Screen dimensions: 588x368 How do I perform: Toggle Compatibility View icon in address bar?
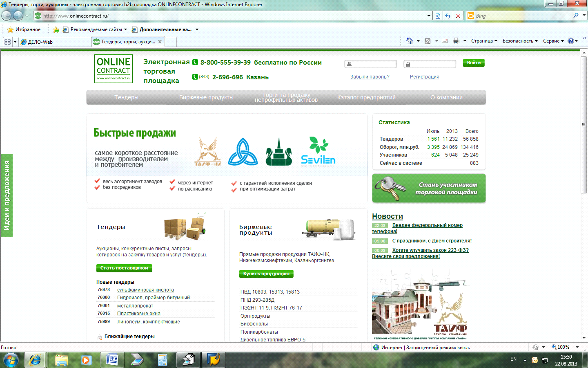coord(438,16)
